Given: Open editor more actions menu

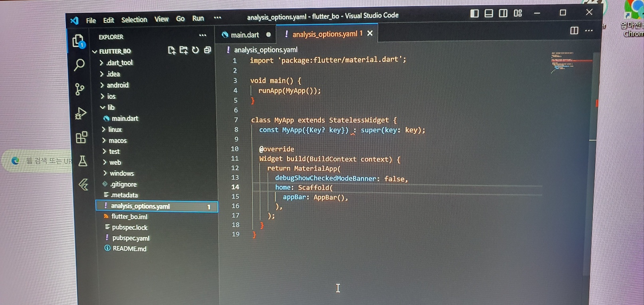Looking at the screenshot, I should click(589, 30).
